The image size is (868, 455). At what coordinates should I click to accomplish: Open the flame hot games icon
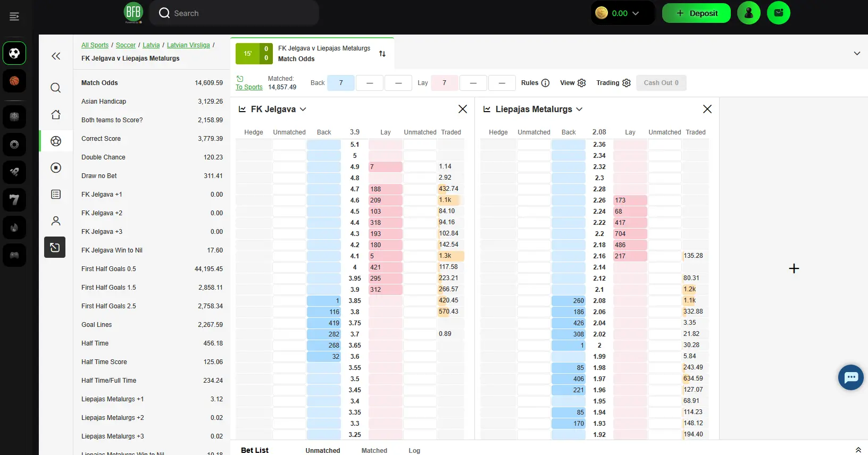[x=14, y=227]
